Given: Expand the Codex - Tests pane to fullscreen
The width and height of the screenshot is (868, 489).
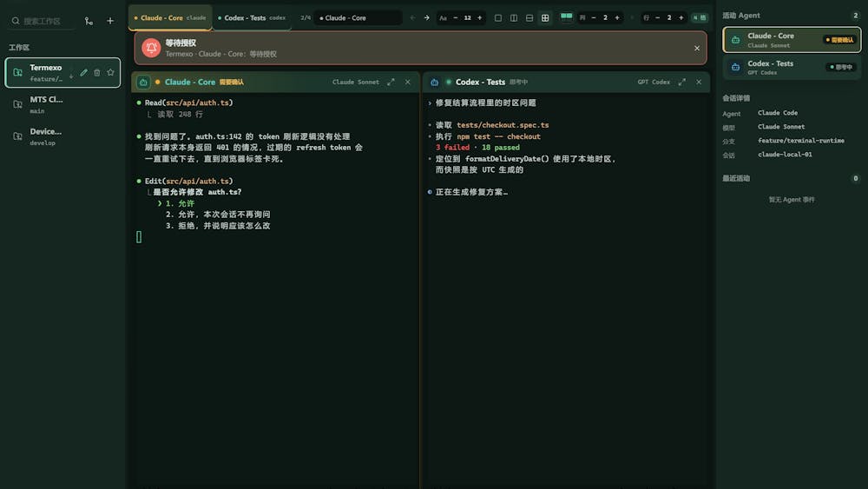Looking at the screenshot, I should 682,82.
